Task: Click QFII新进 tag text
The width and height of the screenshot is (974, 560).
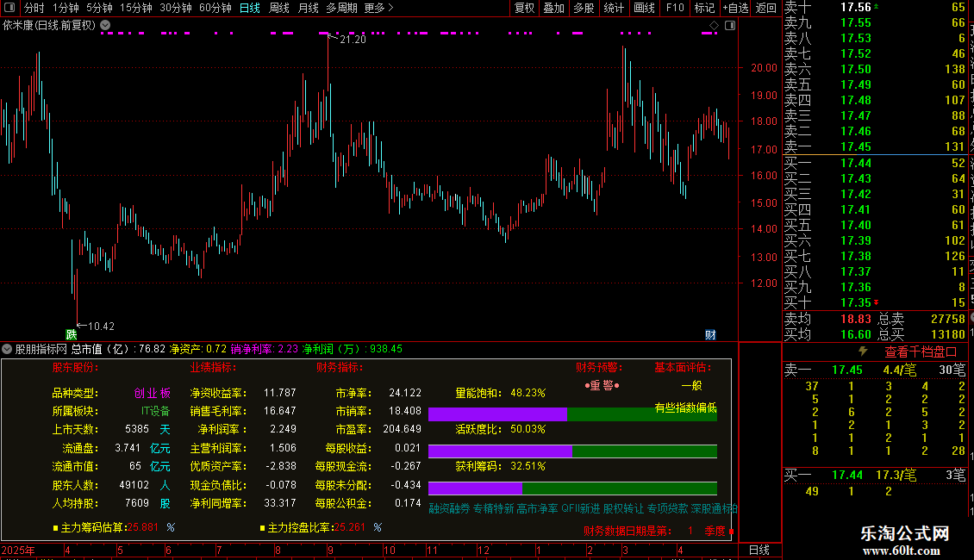Action: pyautogui.click(x=581, y=509)
